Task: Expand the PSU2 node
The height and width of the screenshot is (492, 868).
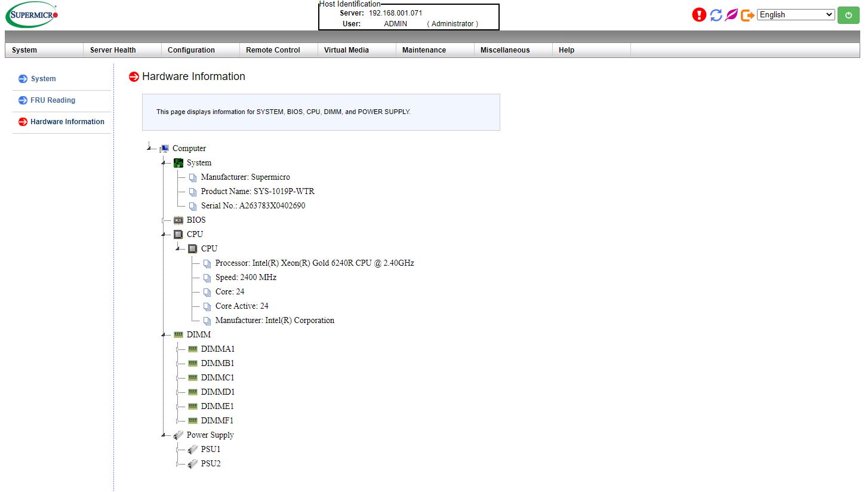Action: 177,463
